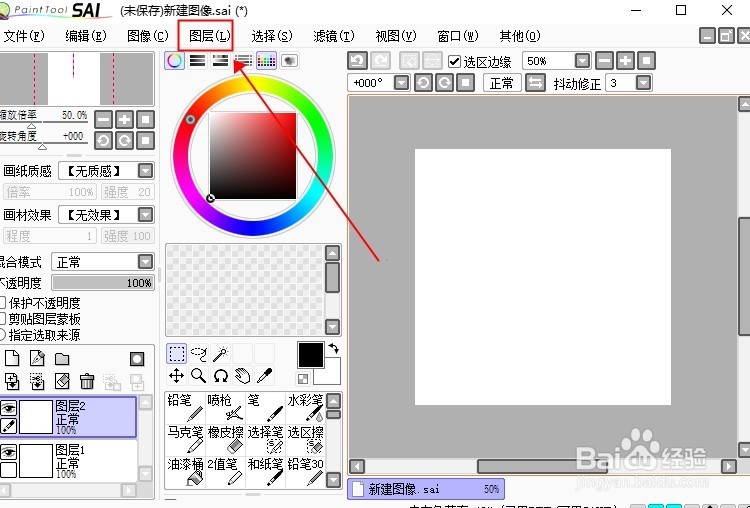Clear the layer with the eraser icon
The height and width of the screenshot is (508, 750).
[62, 381]
